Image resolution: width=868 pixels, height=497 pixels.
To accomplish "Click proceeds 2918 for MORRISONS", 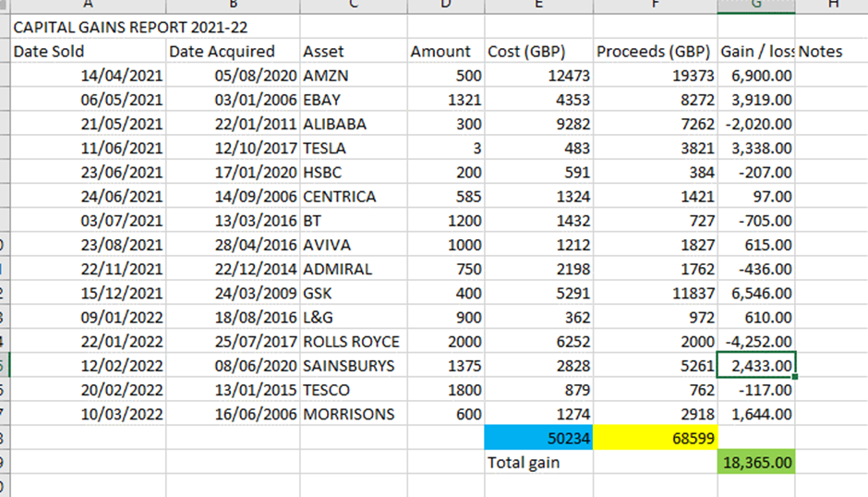I will (656, 414).
